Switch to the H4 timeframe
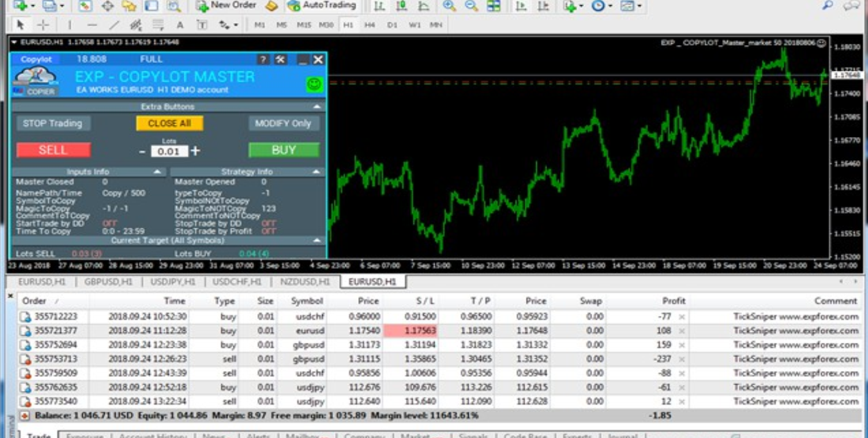868x438 pixels. 370,25
